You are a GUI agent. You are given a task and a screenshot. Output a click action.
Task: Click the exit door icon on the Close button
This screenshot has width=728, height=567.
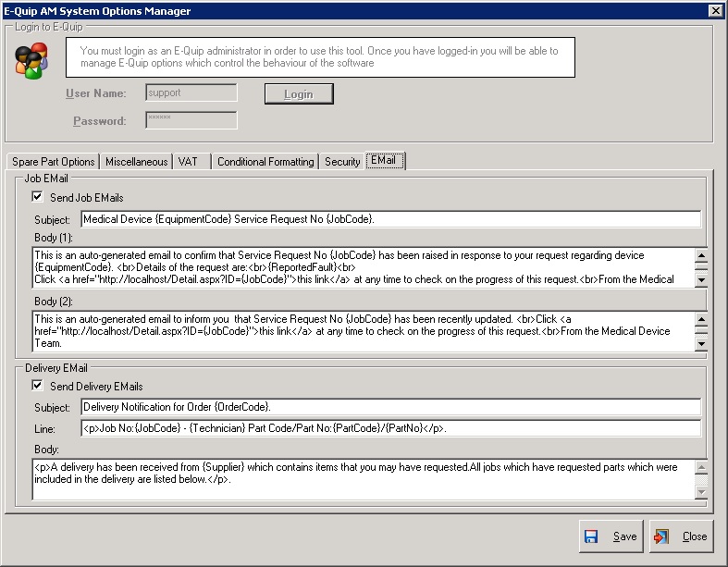pyautogui.click(x=660, y=536)
